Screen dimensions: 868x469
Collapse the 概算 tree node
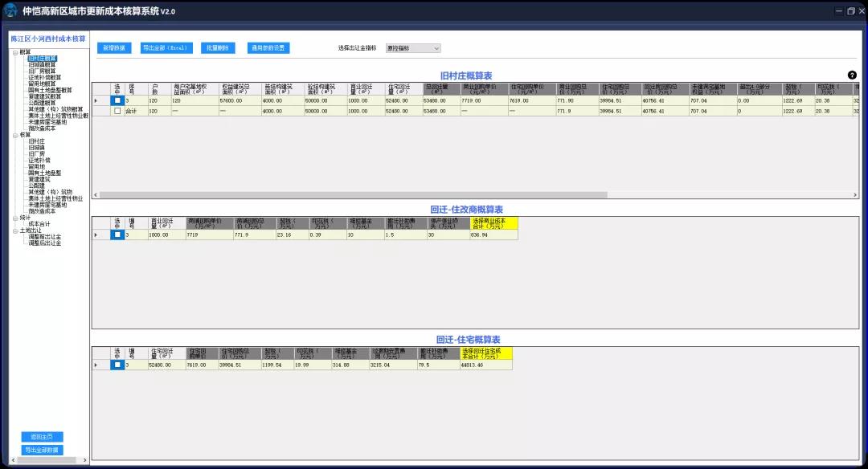pos(14,52)
